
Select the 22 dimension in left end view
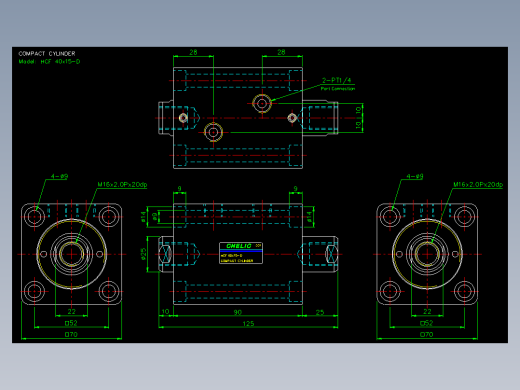[x=72, y=311]
